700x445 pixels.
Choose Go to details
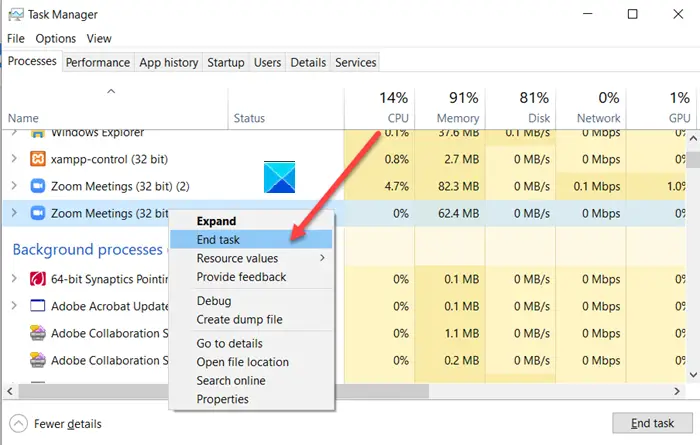251,343
